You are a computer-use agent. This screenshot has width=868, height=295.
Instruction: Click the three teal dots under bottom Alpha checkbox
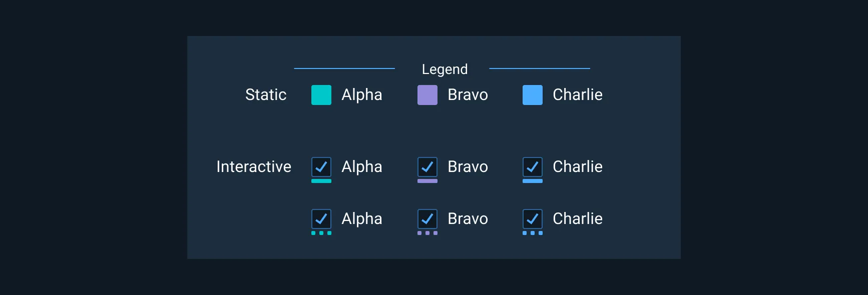coord(321,233)
